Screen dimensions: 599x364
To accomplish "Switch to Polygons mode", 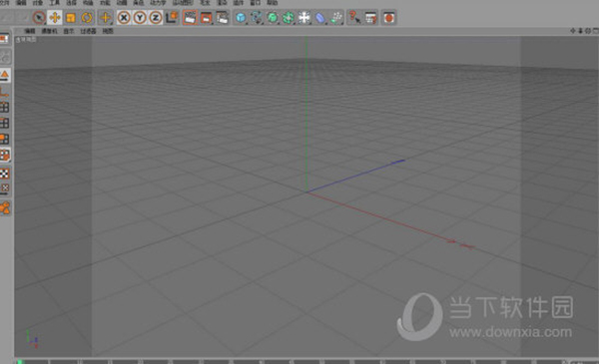I will (4, 139).
